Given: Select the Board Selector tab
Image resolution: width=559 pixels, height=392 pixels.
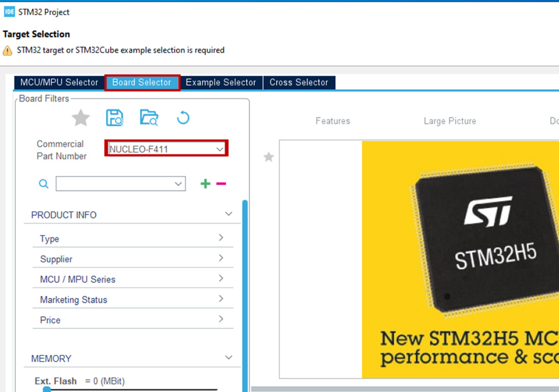Looking at the screenshot, I should [142, 82].
